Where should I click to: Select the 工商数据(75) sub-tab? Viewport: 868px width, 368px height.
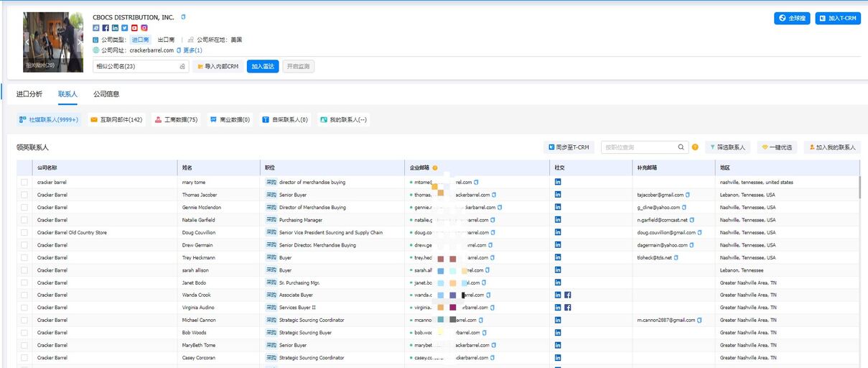tap(176, 120)
